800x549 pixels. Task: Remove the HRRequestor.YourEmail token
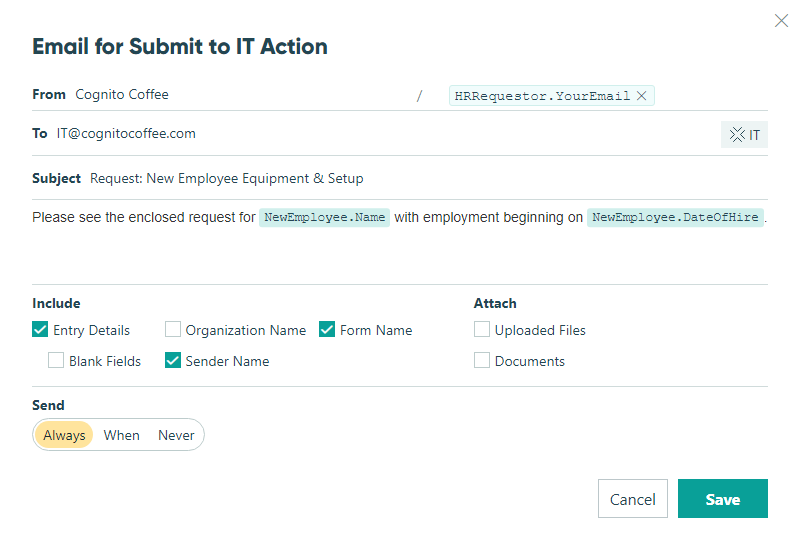pos(642,95)
